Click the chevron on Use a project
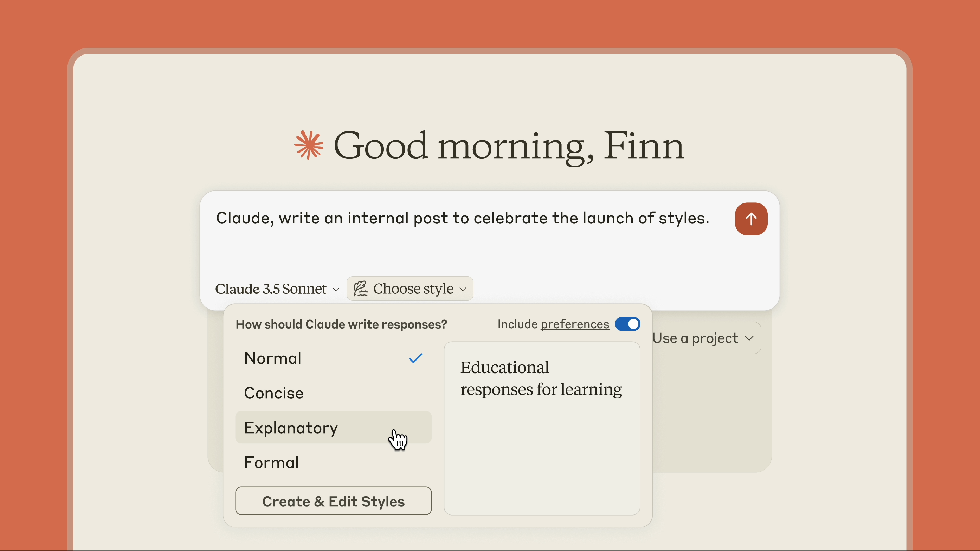The height and width of the screenshot is (551, 980). [x=749, y=338]
